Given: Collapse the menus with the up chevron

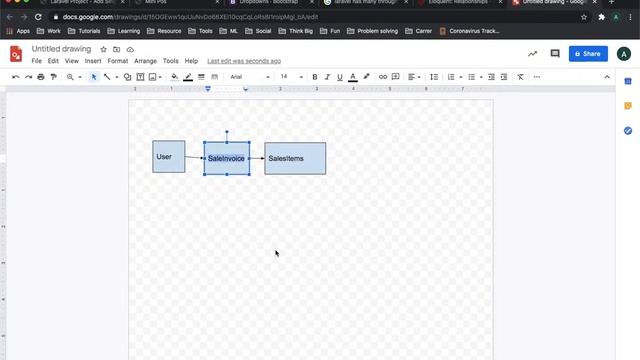Looking at the screenshot, I should click(x=607, y=77).
